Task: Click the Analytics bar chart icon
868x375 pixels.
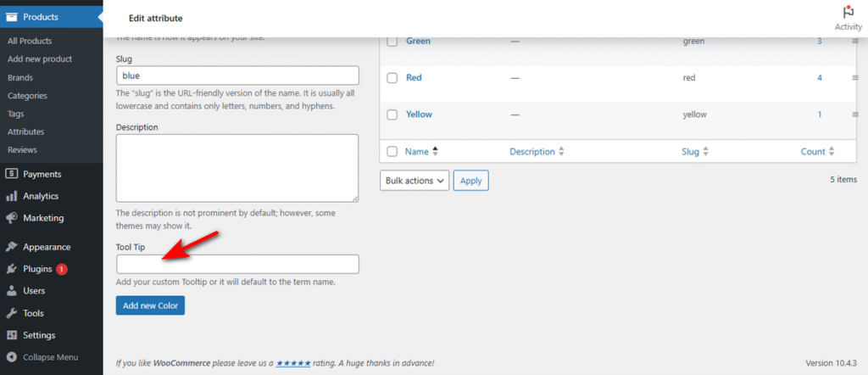Action: click(x=11, y=196)
